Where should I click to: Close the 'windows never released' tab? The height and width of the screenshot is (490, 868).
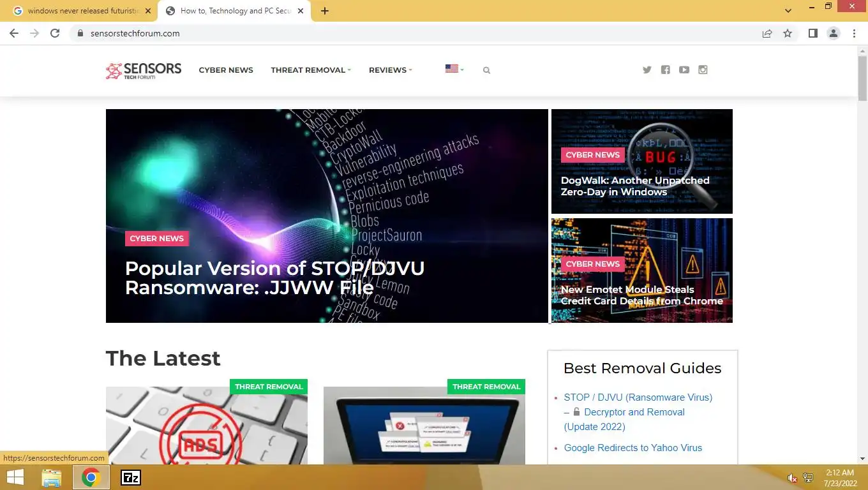(148, 11)
